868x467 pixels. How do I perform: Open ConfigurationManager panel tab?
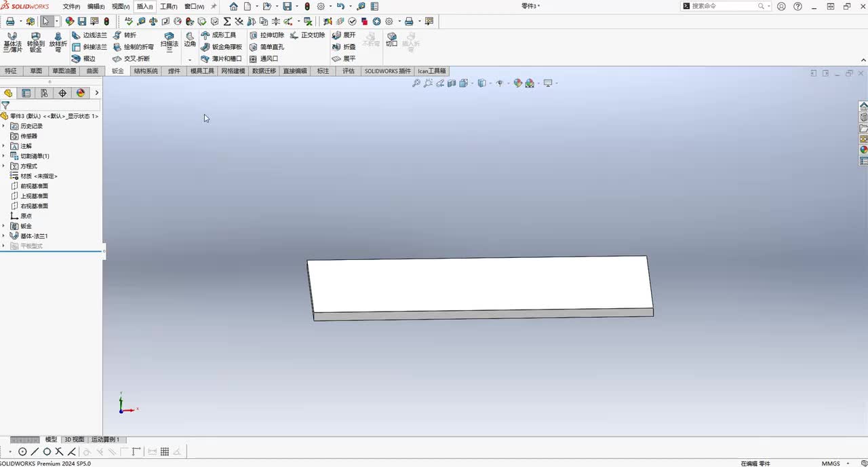[44, 93]
